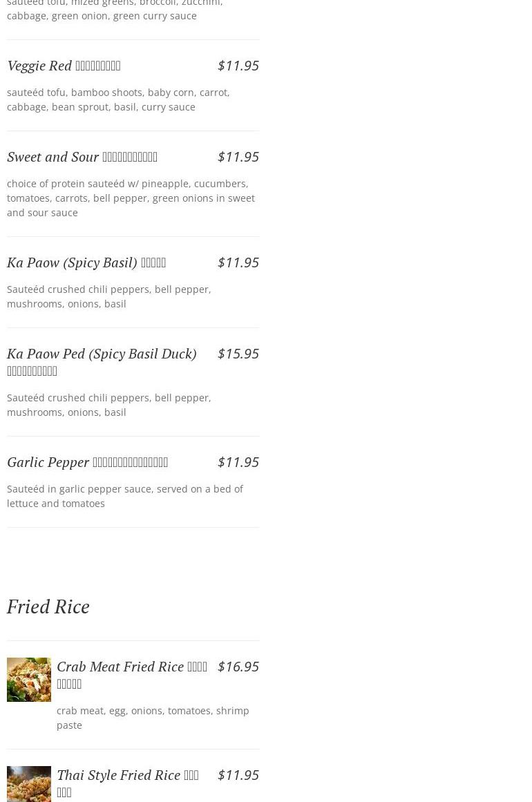This screenshot has width=532, height=802.
Task: Open the Ka Paow (Spicy Basil) item
Action: tap(86, 262)
